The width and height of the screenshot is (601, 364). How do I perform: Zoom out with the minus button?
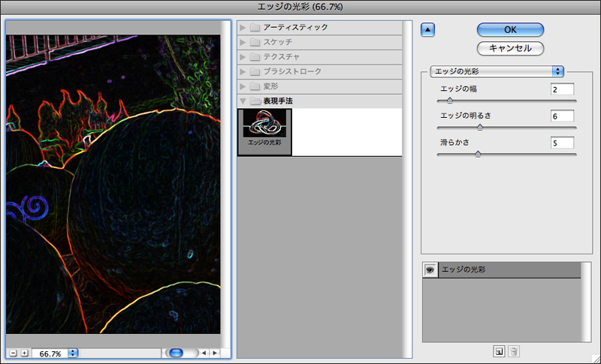click(14, 353)
